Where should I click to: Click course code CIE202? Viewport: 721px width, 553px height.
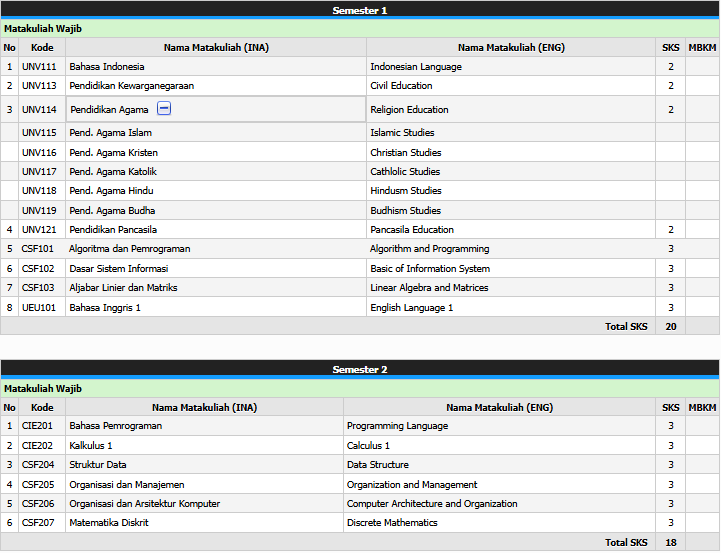point(39,446)
